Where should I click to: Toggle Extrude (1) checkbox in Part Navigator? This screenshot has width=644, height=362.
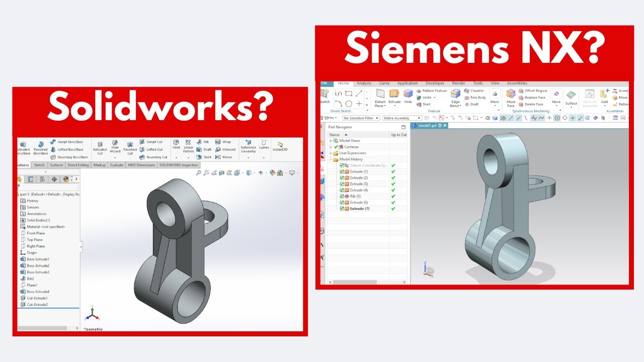[x=342, y=171]
